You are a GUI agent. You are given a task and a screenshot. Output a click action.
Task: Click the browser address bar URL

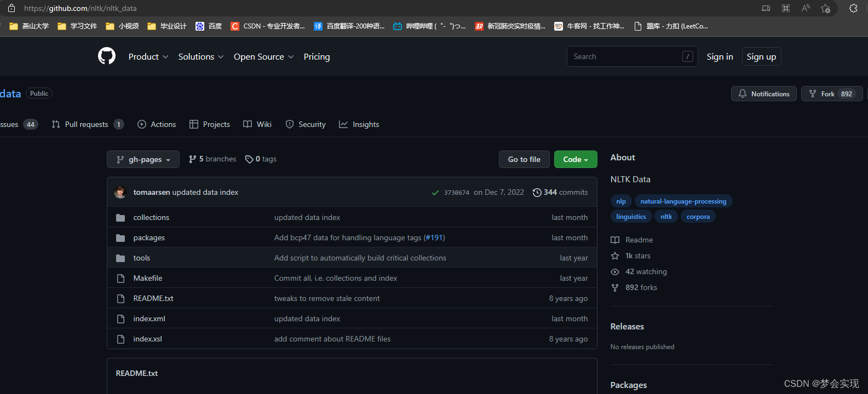[81, 8]
